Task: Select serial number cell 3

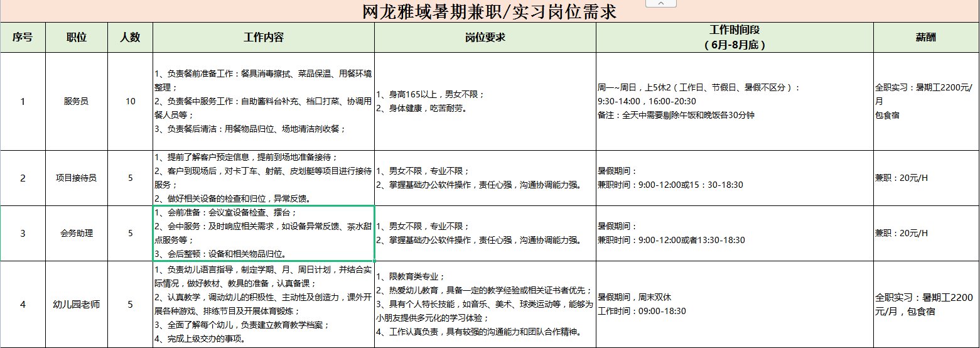Action: click(23, 233)
